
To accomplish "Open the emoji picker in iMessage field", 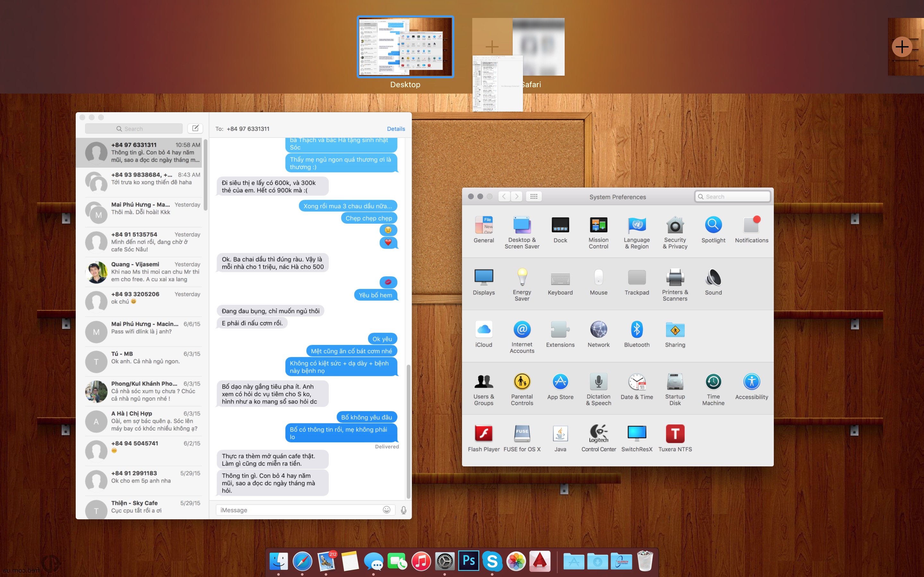I will click(386, 510).
